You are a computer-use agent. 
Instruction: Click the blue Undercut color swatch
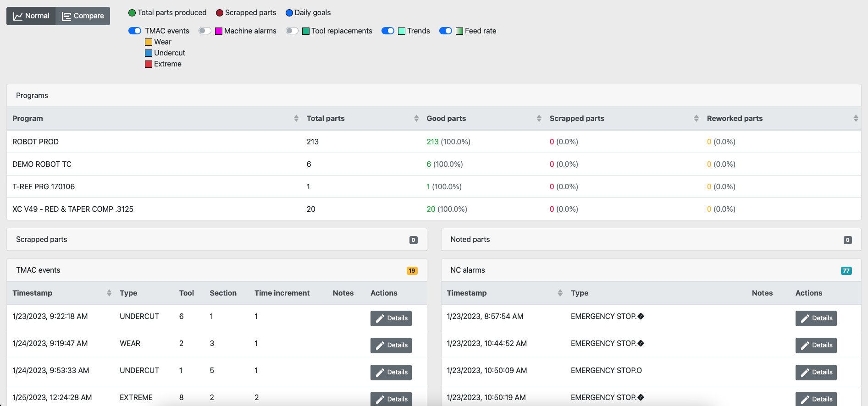pyautogui.click(x=149, y=53)
